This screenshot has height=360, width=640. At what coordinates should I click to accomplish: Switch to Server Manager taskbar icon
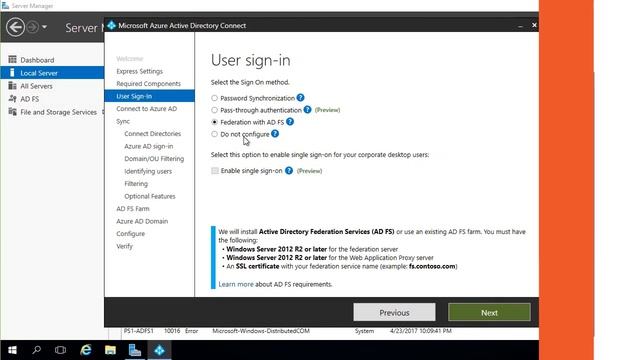135,350
